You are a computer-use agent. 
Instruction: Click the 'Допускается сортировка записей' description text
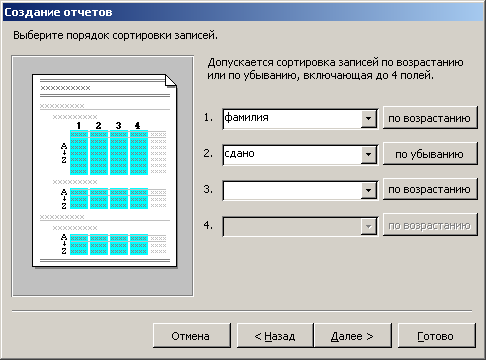(335, 69)
